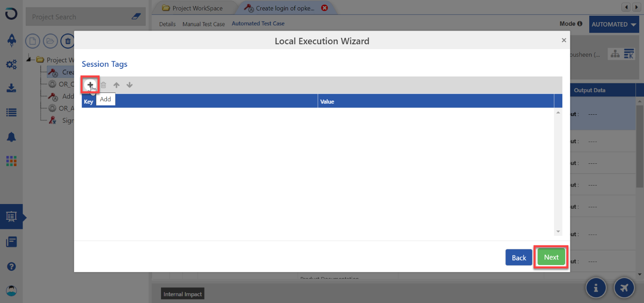Clear project search with eraser icon
The height and width of the screenshot is (303, 644).
point(136,16)
